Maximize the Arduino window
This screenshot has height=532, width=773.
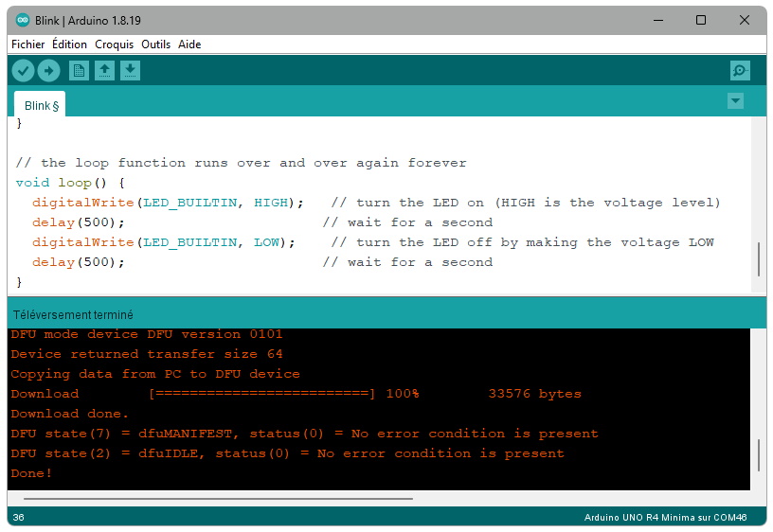point(701,21)
